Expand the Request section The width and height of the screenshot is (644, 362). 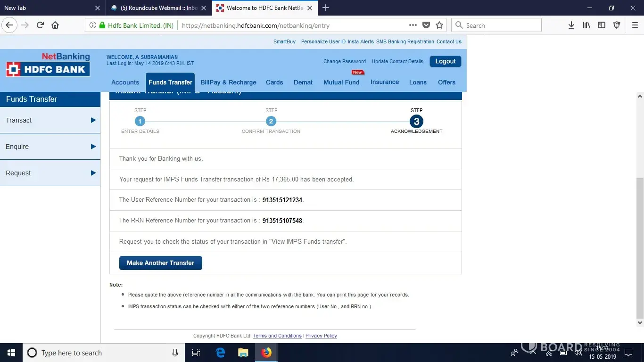(x=50, y=173)
